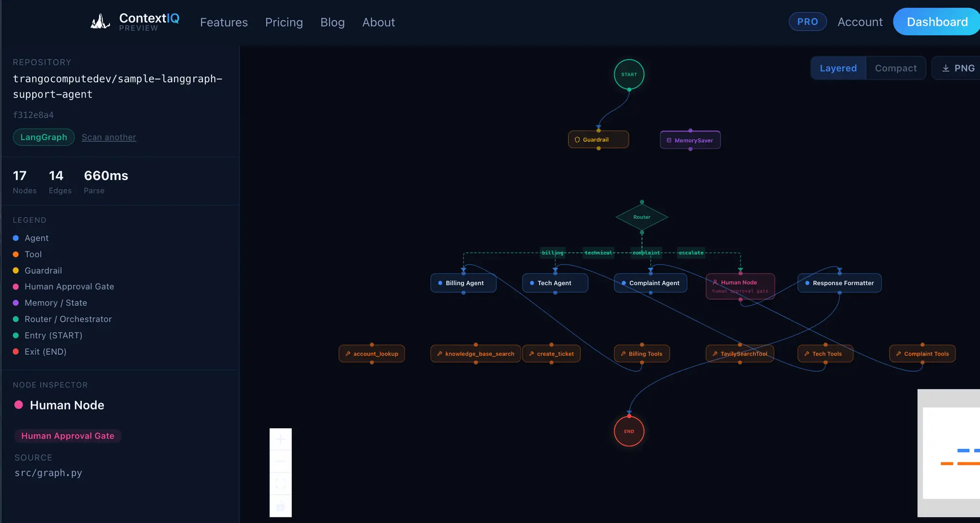This screenshot has width=980, height=523.
Task: Click the wrench icon of create_ticket tool
Action: click(532, 354)
